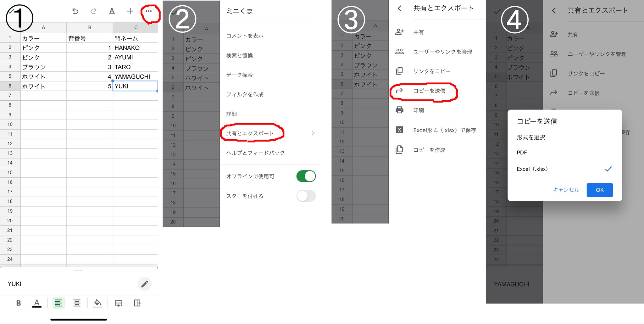Viewport: 644px width, 324px height.
Task: Select cell containing YAMAGUCHI
Action: point(135,76)
